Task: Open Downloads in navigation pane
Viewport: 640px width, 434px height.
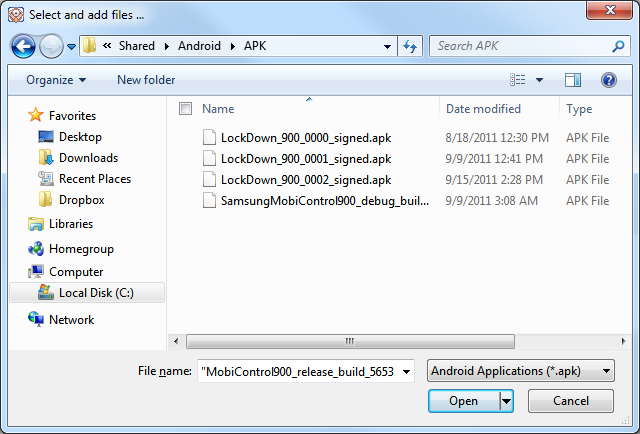Action: tap(89, 158)
